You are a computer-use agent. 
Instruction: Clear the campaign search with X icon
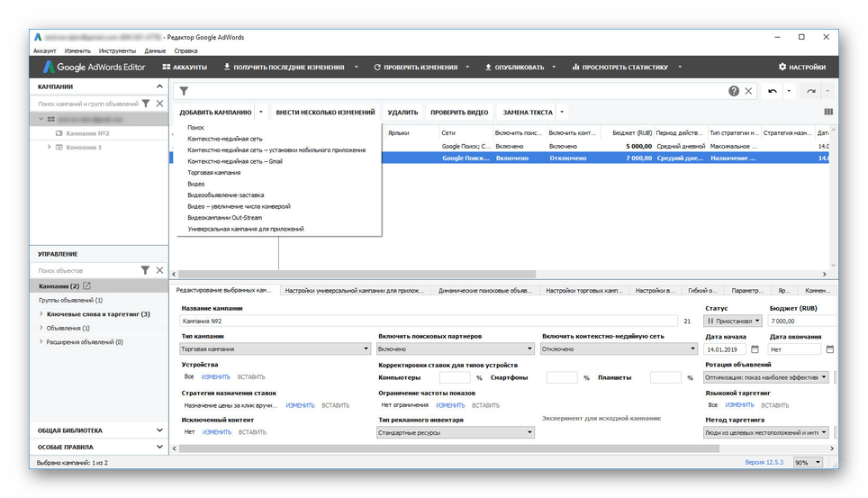[159, 104]
